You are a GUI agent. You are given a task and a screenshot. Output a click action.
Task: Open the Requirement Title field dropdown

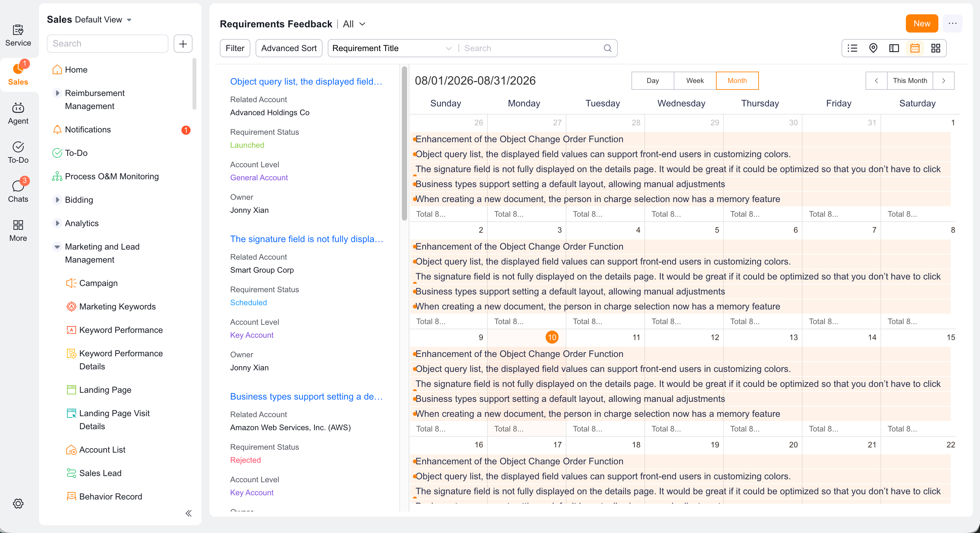click(392, 48)
